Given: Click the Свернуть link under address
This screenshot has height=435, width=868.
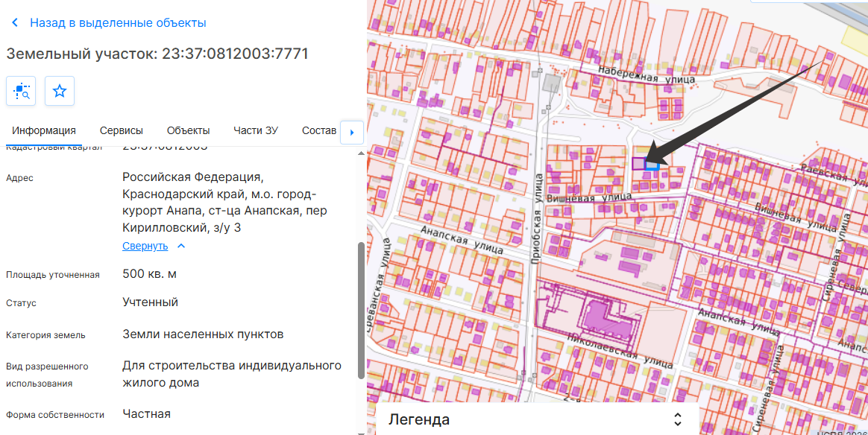Looking at the screenshot, I should point(145,246).
